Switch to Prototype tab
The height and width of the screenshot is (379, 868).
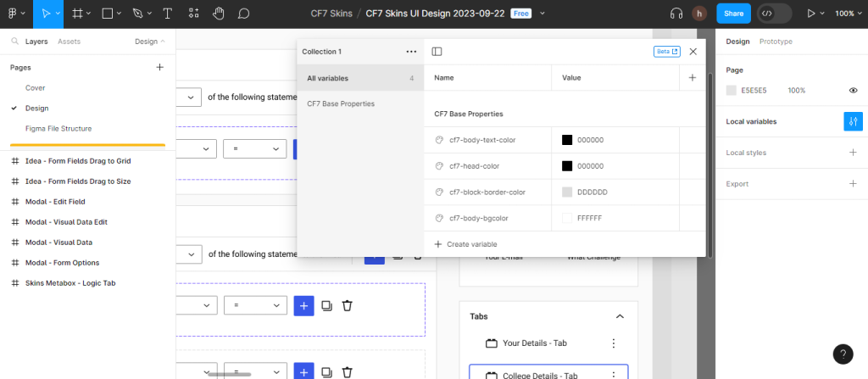tap(776, 41)
